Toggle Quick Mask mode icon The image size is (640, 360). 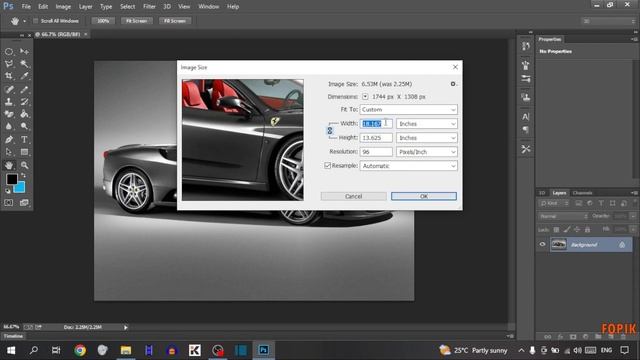click(x=9, y=202)
